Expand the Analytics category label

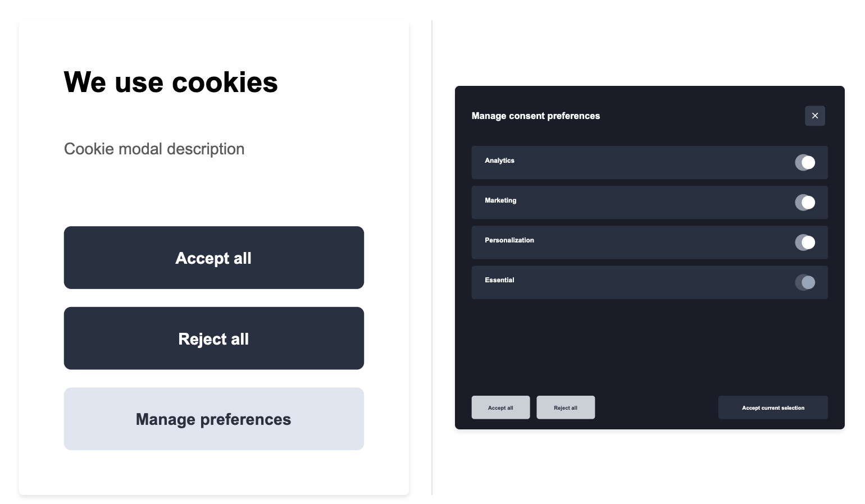click(x=499, y=161)
